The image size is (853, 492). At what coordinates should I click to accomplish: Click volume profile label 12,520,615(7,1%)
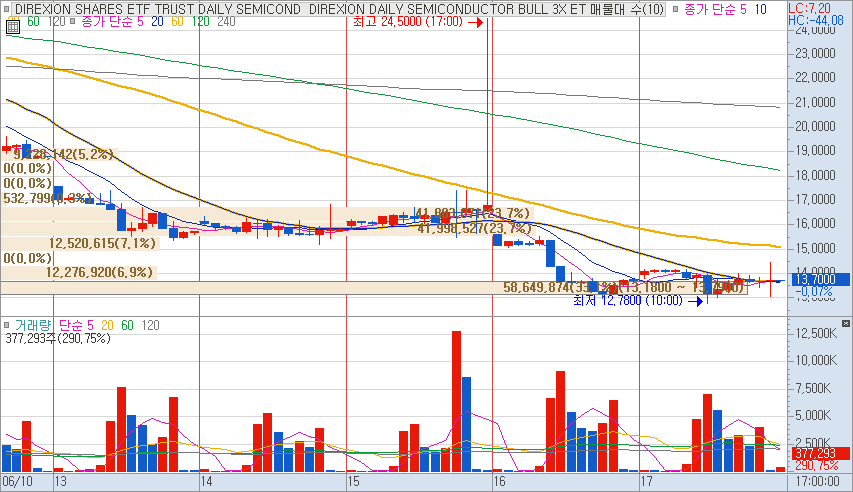(x=103, y=243)
